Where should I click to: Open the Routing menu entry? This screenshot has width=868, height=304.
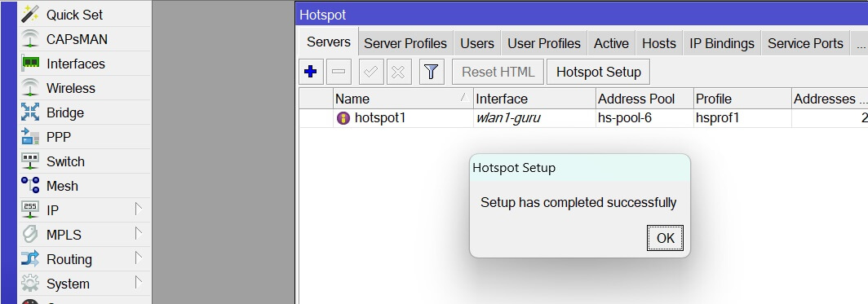coord(84,258)
